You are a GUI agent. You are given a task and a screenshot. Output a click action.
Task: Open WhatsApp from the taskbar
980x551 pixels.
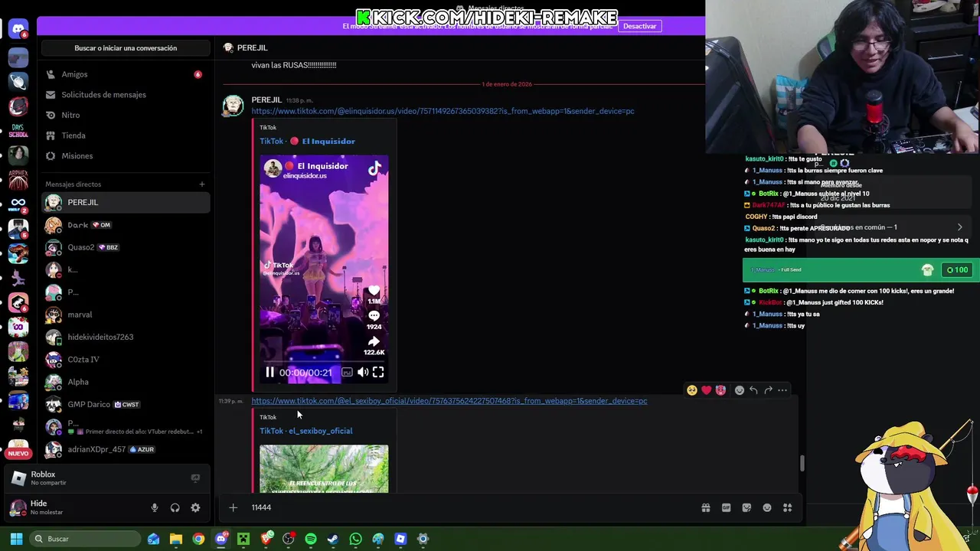355,539
